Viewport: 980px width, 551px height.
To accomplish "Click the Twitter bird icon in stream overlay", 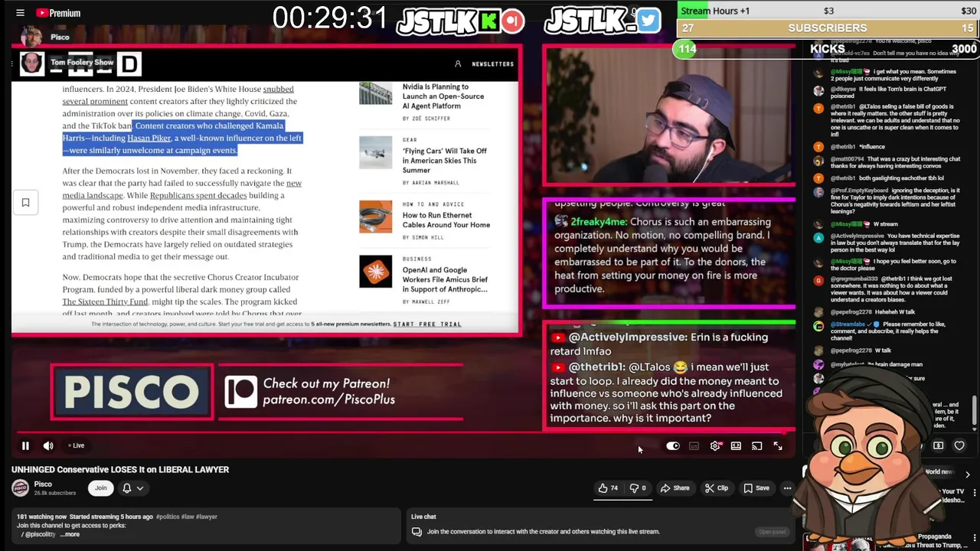I will [x=648, y=21].
